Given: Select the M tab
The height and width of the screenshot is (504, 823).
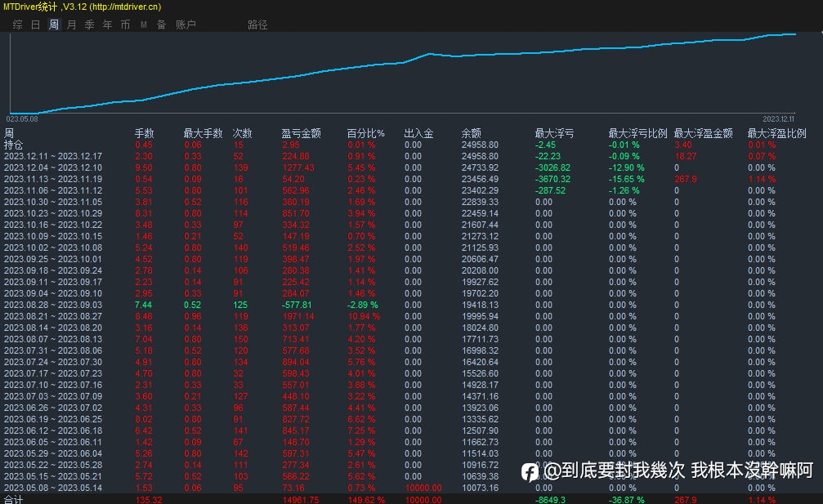Looking at the screenshot, I should click(143, 25).
